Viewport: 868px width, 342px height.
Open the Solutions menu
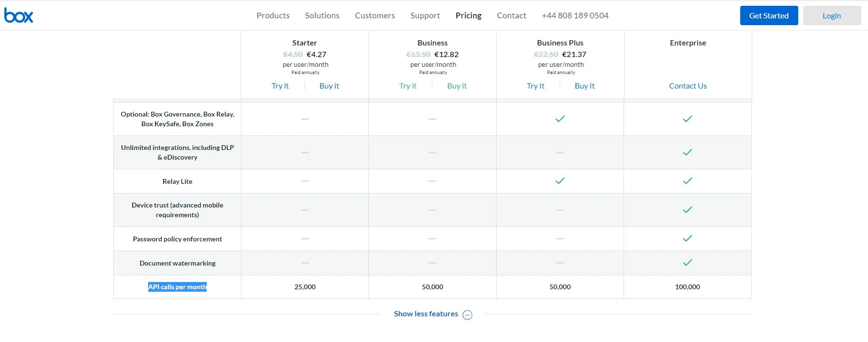322,15
